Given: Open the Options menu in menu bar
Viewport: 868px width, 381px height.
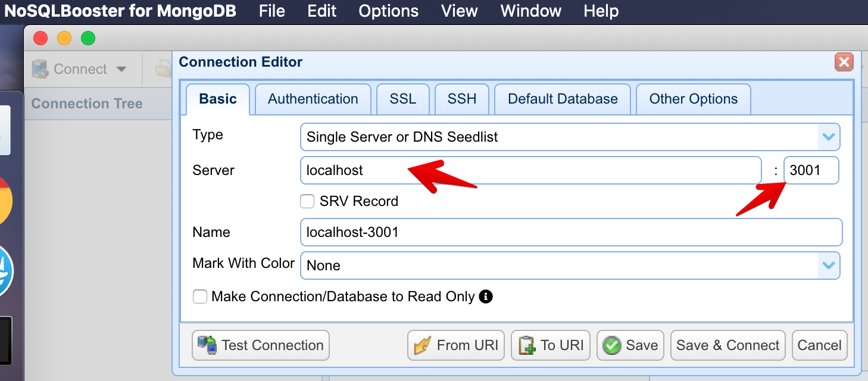Looking at the screenshot, I should (388, 11).
